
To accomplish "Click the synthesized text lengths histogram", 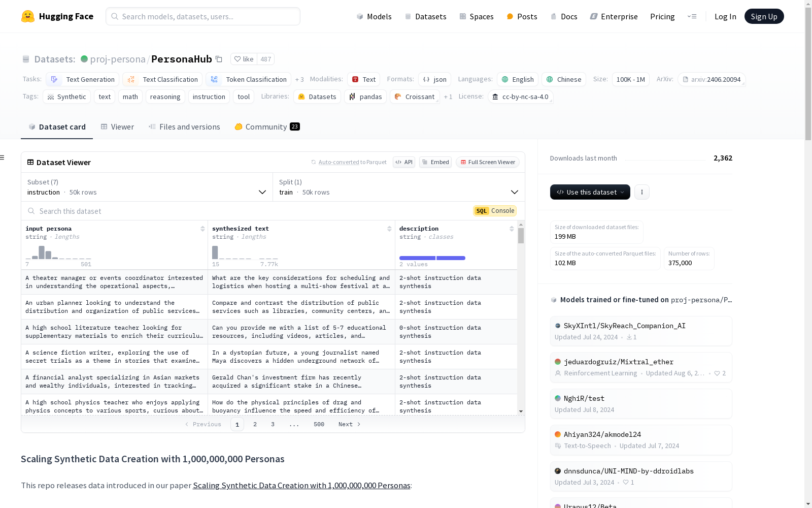I will (x=245, y=252).
